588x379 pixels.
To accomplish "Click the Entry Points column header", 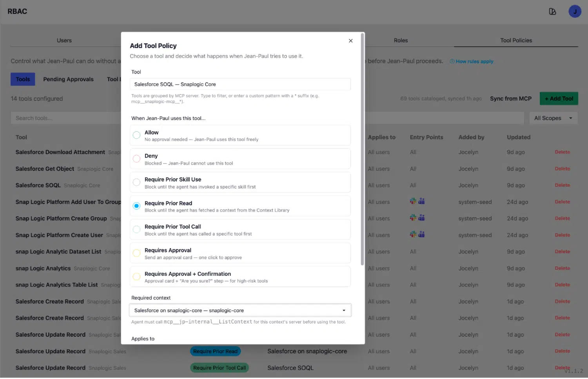I will pyautogui.click(x=426, y=137).
